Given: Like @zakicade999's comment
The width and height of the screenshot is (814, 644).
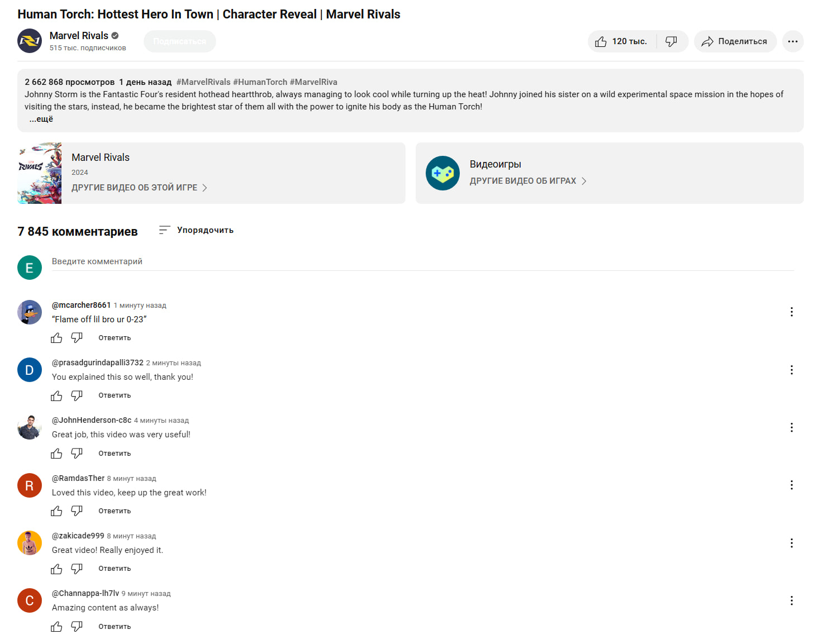Looking at the screenshot, I should click(x=56, y=569).
